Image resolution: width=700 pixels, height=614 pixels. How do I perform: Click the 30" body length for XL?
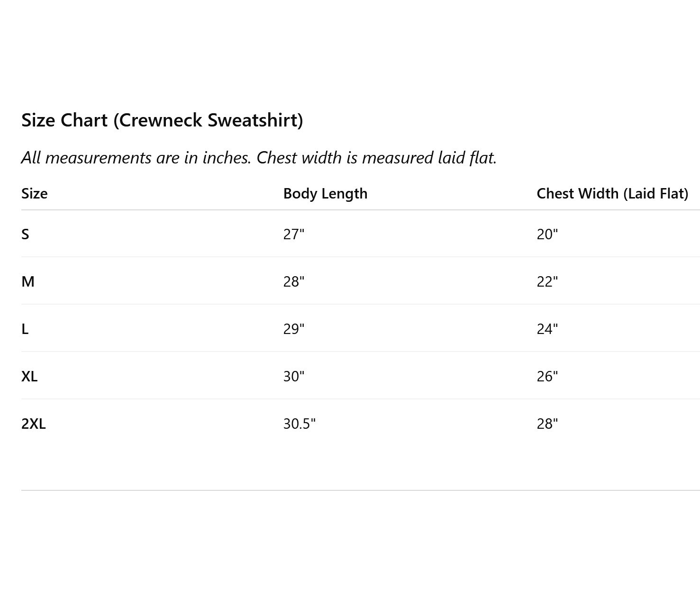click(x=294, y=376)
